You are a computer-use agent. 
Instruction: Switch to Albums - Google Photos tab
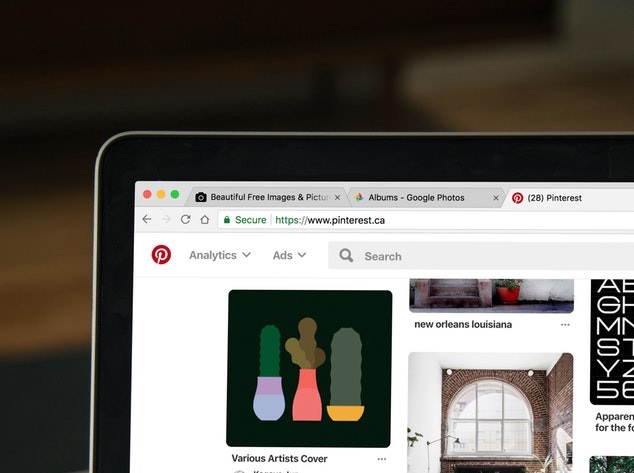pyautogui.click(x=416, y=198)
